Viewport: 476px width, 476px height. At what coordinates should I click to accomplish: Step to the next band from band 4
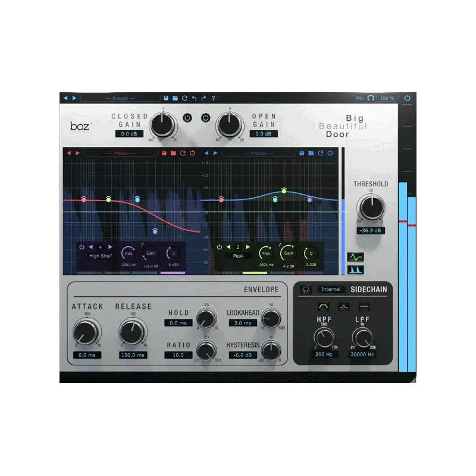[110, 247]
